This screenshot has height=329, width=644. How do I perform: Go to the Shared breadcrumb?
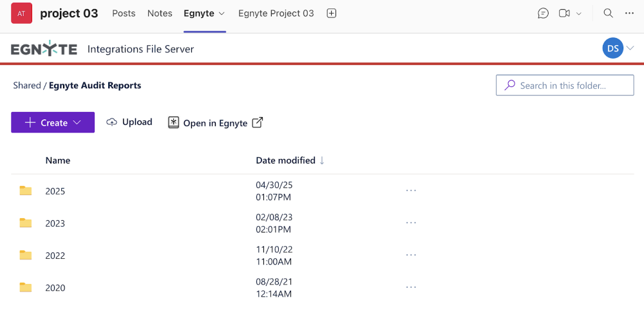click(x=26, y=86)
